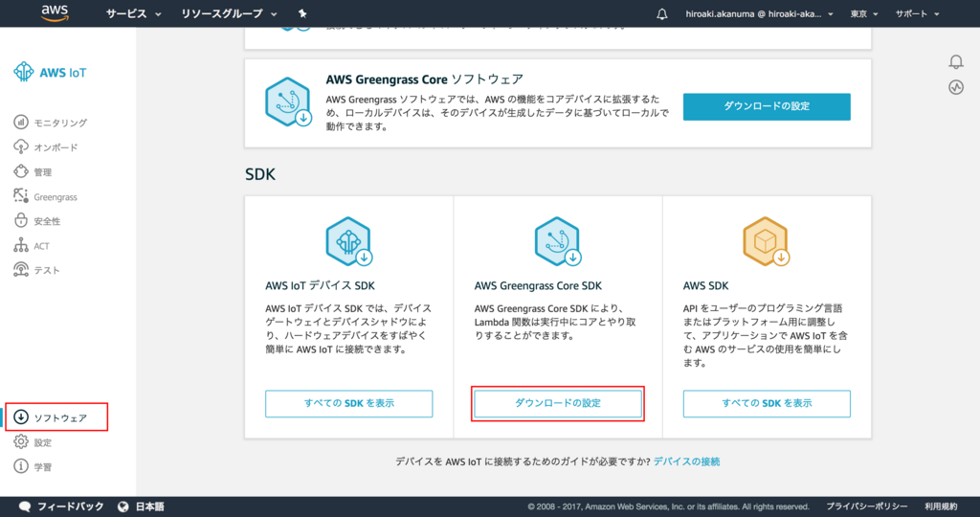Click the AWS IoT デバイス SDK hexagon icon

point(348,241)
